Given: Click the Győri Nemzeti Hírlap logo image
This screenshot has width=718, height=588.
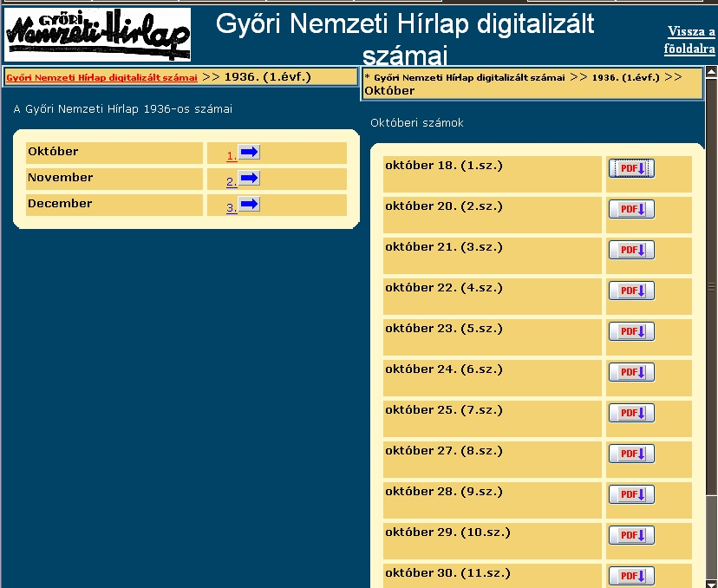Looking at the screenshot, I should pos(97,35).
